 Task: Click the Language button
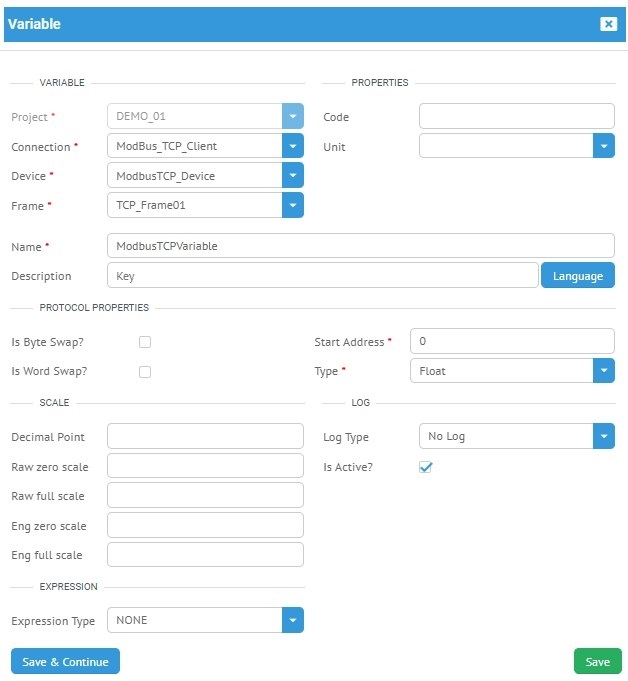coord(577,275)
